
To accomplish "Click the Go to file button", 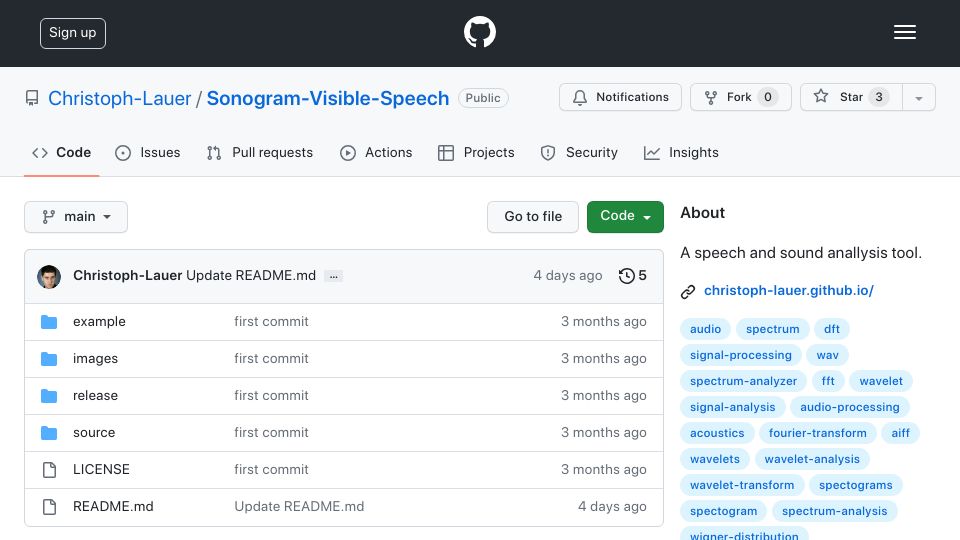I will (533, 217).
